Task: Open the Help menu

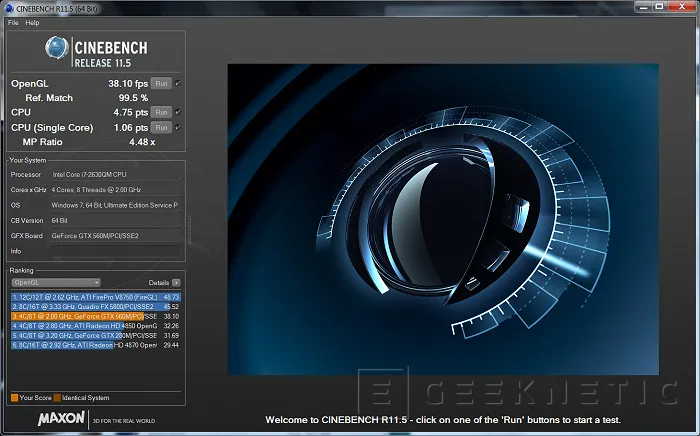Action: point(32,23)
